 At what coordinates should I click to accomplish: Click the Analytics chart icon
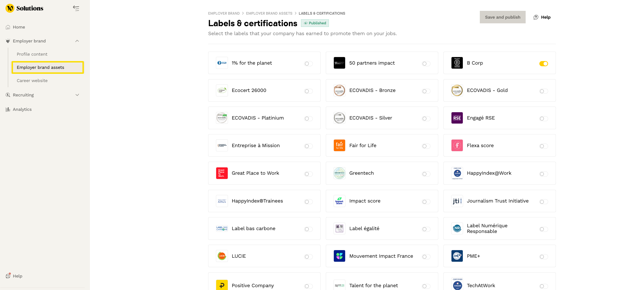8,109
